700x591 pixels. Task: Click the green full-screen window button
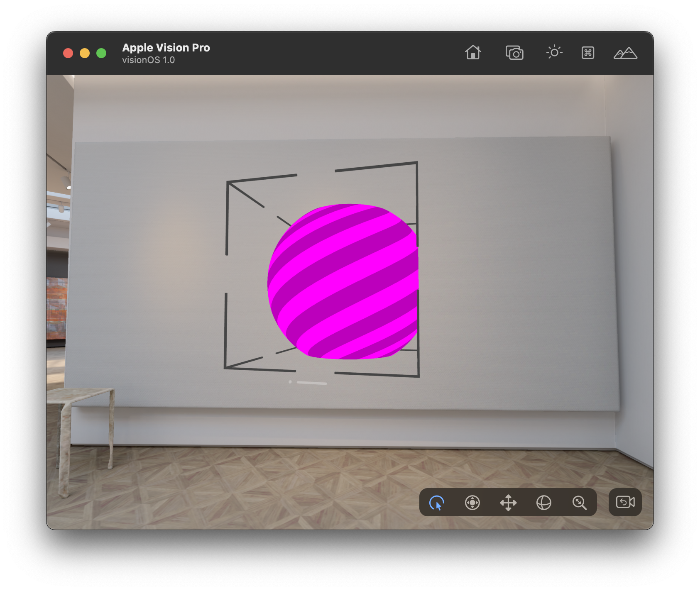click(x=101, y=53)
